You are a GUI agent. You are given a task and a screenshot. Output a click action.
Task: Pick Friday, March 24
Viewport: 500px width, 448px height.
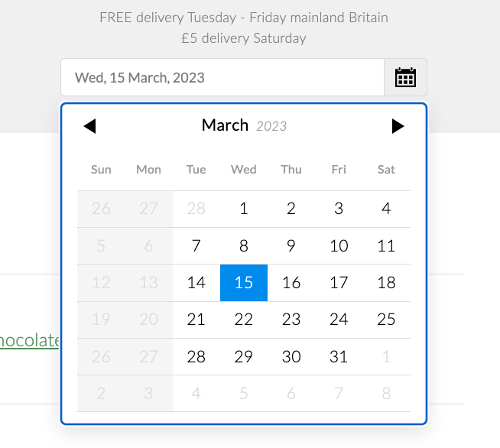coord(339,320)
